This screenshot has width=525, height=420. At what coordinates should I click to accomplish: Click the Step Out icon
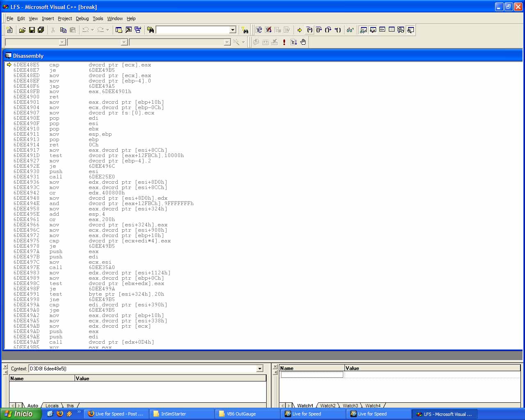[x=328, y=30]
